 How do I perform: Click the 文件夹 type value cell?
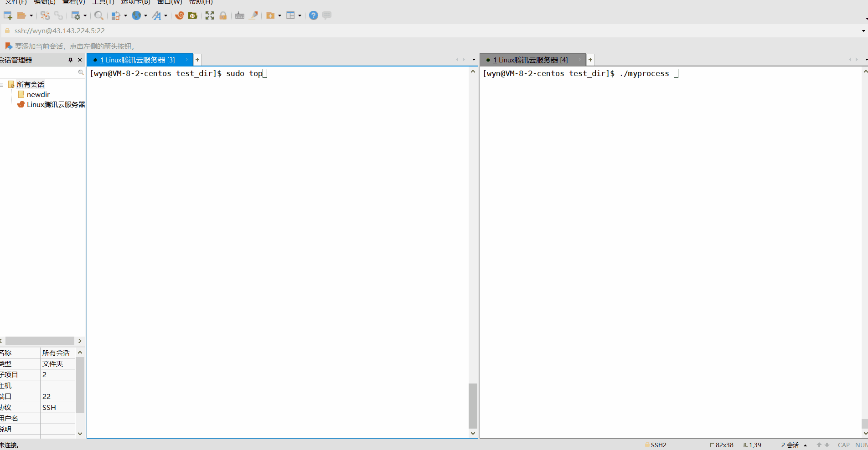click(x=58, y=363)
